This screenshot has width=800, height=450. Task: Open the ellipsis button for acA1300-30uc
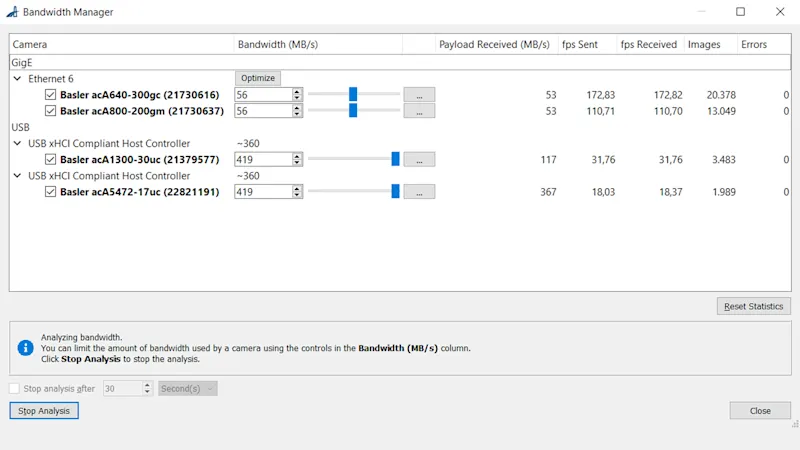pyautogui.click(x=419, y=159)
